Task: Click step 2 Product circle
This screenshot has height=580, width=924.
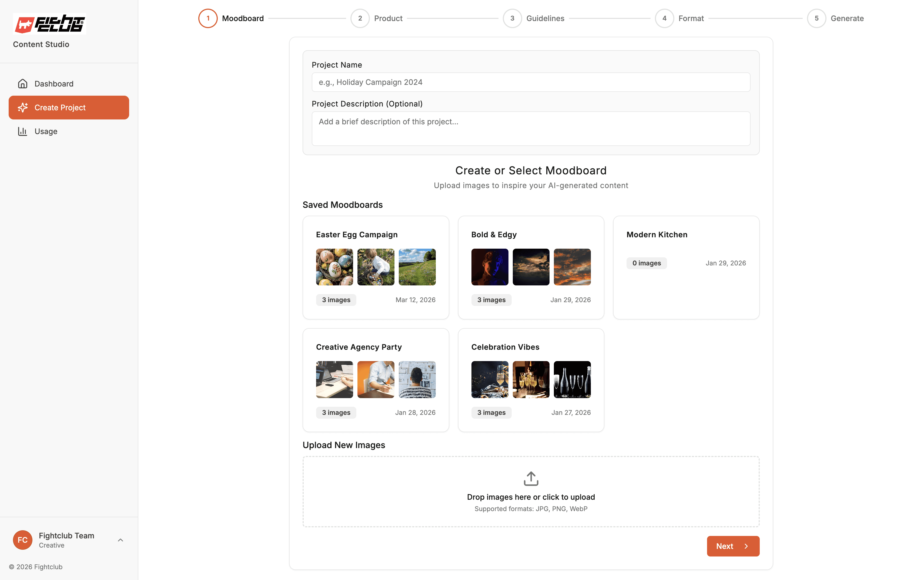Action: click(360, 18)
